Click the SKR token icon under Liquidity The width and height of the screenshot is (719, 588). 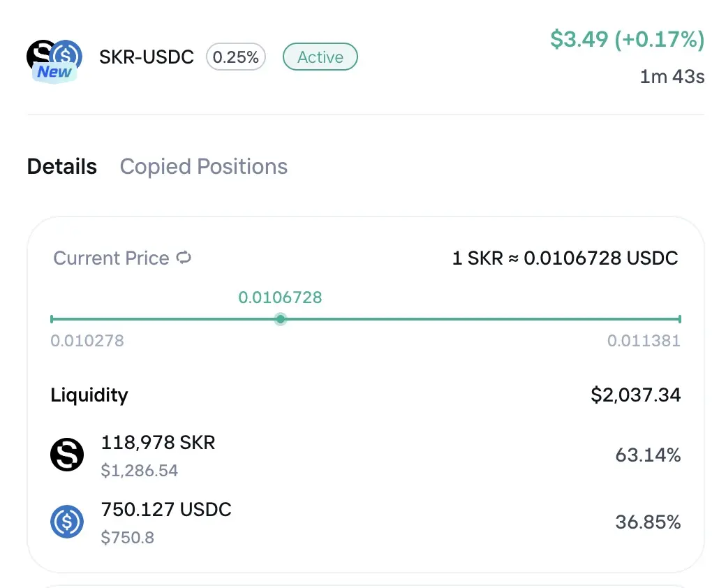point(67,455)
